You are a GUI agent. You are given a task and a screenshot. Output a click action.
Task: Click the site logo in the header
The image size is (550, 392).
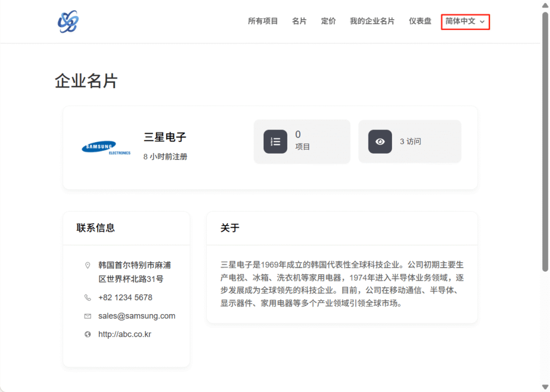tap(68, 21)
